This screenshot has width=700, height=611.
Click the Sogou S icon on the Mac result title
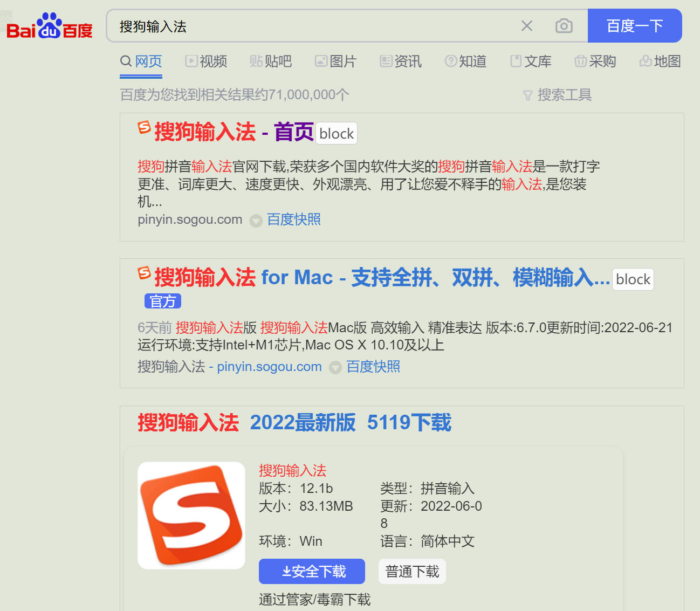click(143, 274)
